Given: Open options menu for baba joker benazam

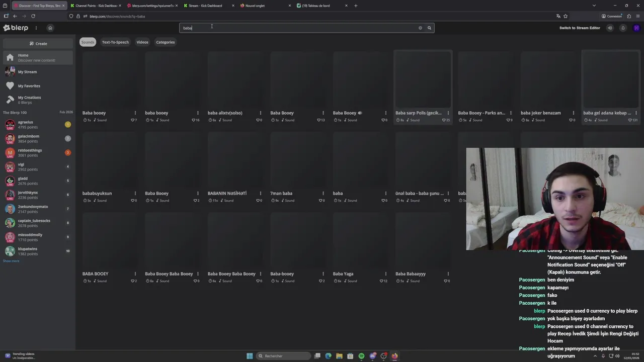Looking at the screenshot, I should click(573, 113).
